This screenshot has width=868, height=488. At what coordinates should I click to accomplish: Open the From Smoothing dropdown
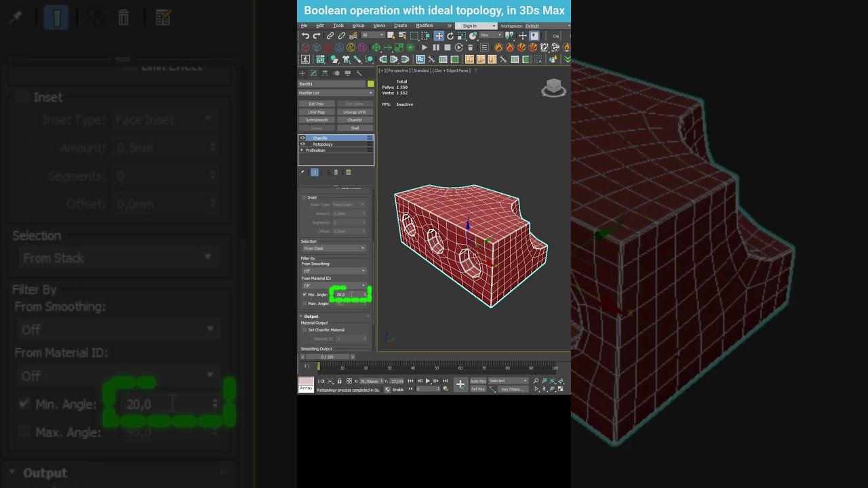[x=335, y=271]
